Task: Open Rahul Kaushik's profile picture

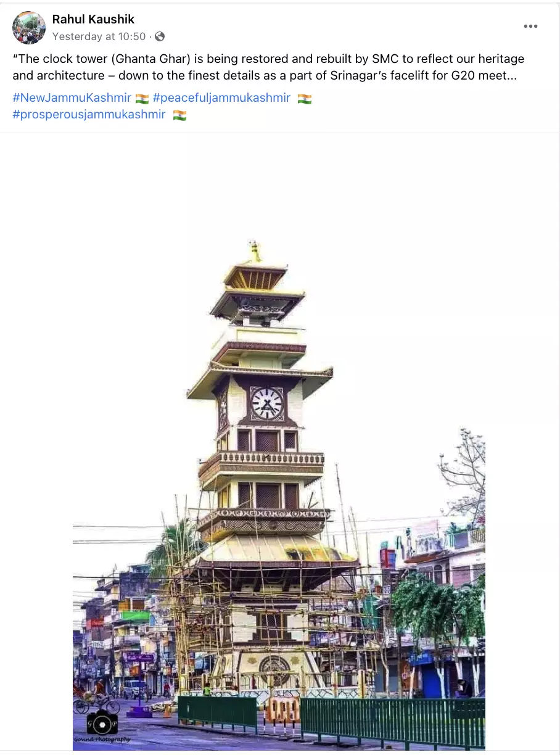Action: pyautogui.click(x=29, y=28)
